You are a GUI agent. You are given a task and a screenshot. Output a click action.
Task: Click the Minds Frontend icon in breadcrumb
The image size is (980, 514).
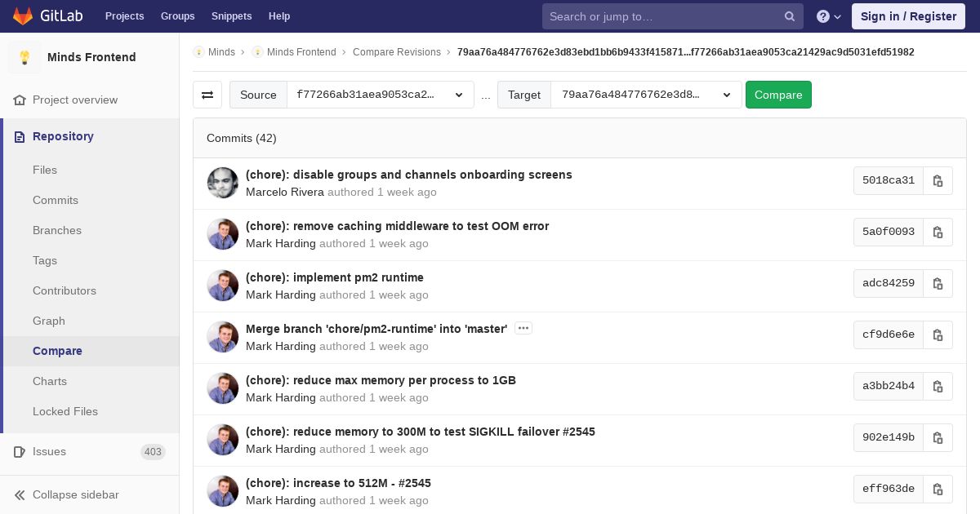coord(257,52)
